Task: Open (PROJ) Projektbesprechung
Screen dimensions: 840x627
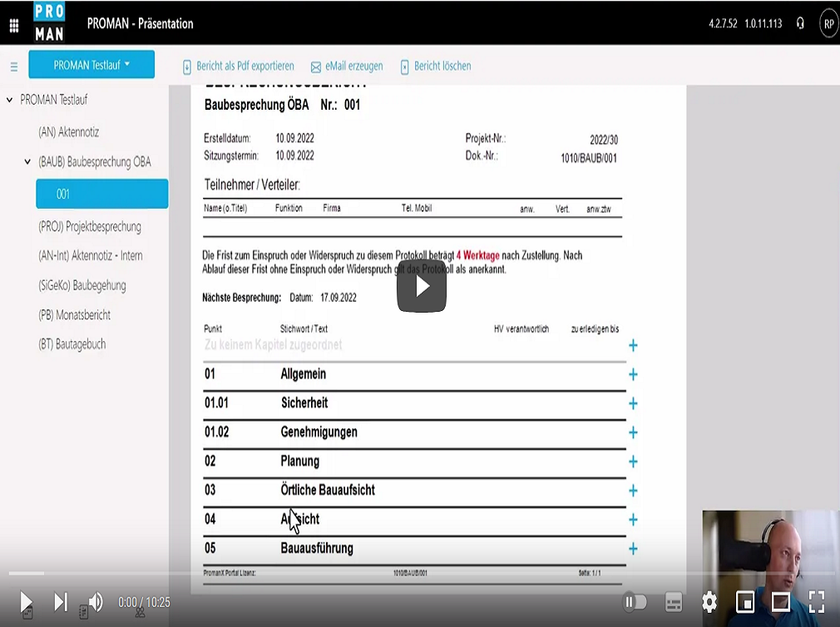Action: coord(90,226)
